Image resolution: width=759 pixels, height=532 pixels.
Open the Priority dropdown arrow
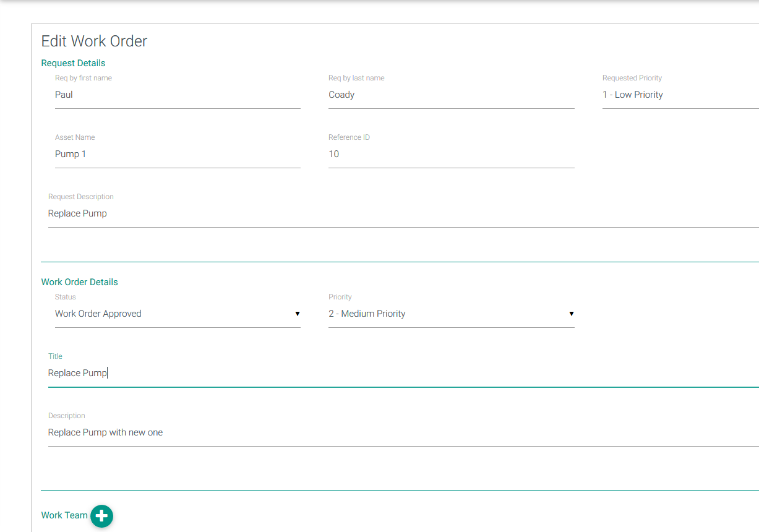572,314
